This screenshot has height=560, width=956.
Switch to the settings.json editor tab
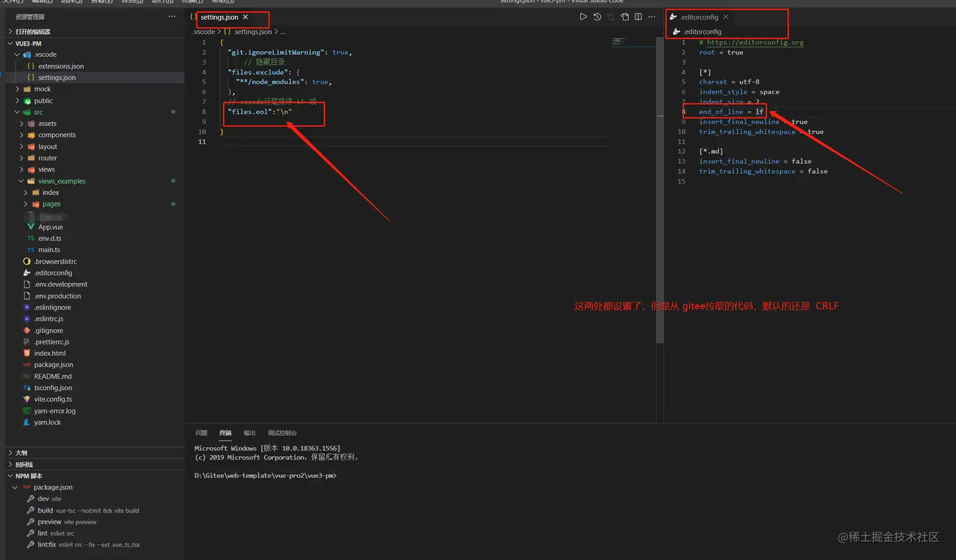219,17
